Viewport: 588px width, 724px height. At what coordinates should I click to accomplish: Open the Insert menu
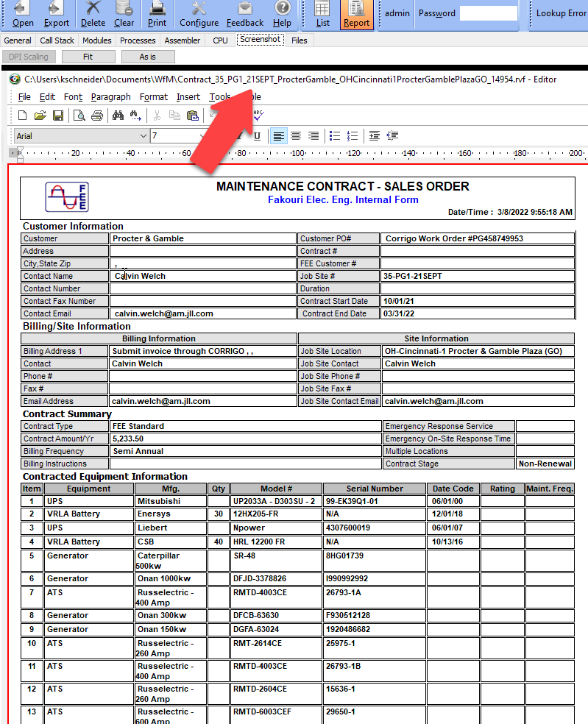[188, 97]
